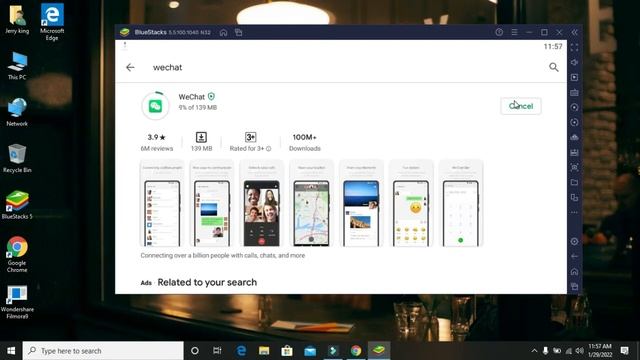This screenshot has width=640, height=360.
Task: Click the Related to your search heading
Action: click(x=207, y=282)
